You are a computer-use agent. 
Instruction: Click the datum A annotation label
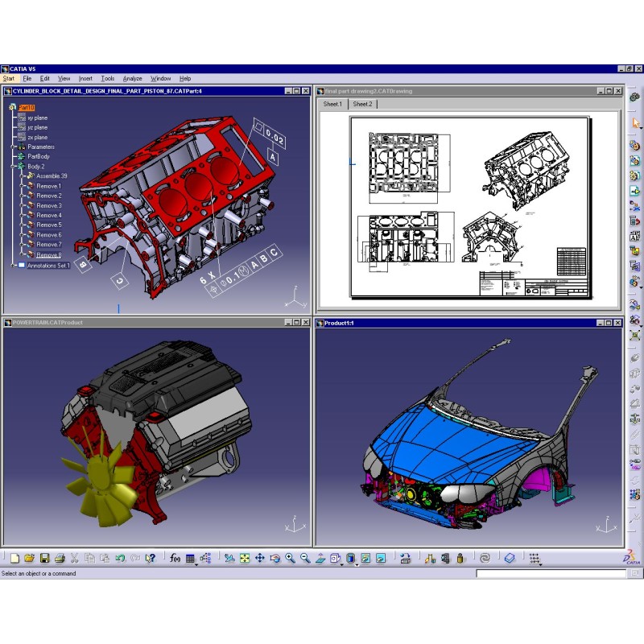click(273, 156)
